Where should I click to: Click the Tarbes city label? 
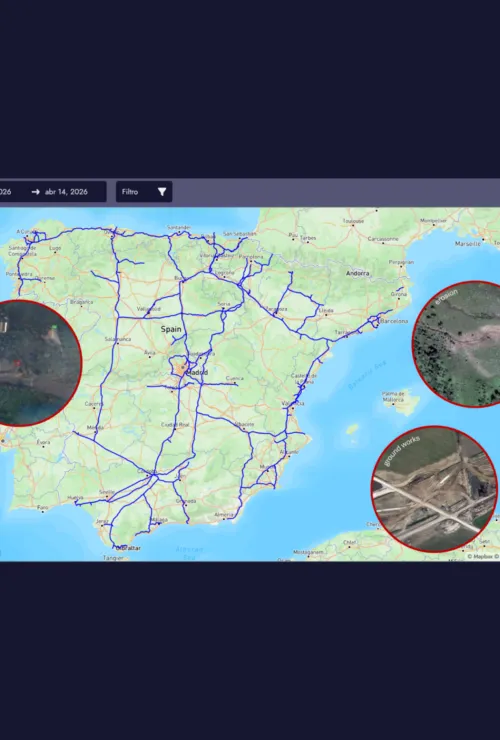click(x=308, y=238)
